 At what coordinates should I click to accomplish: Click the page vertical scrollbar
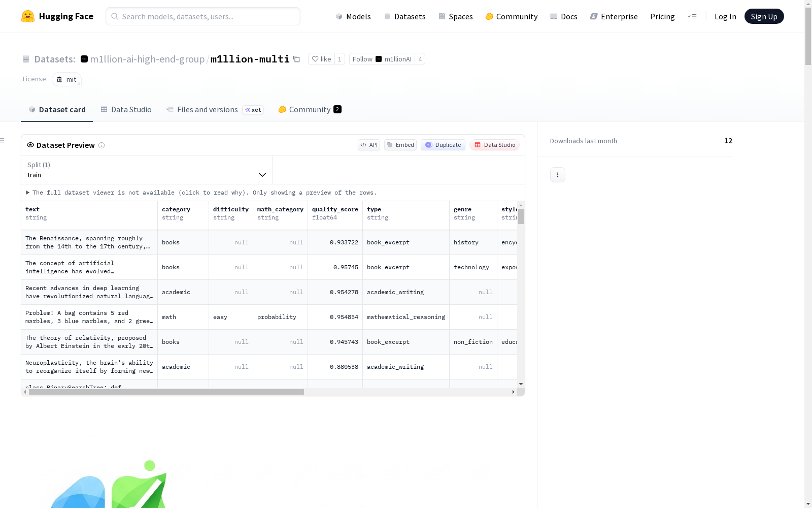click(x=808, y=36)
